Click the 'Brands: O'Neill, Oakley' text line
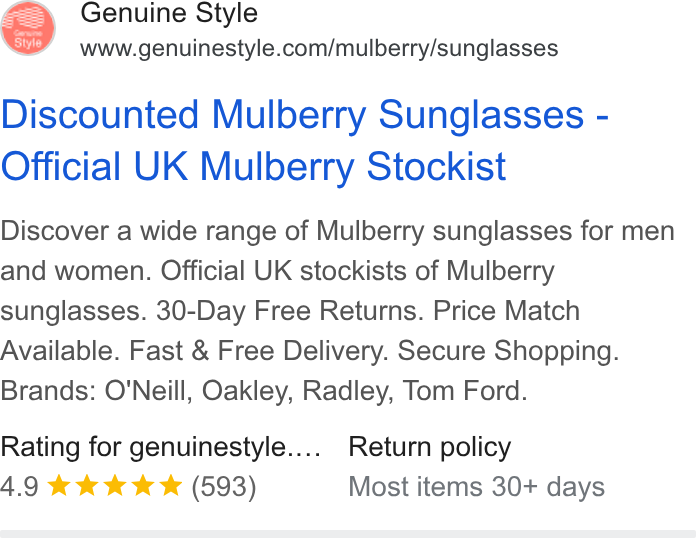 click(x=264, y=391)
